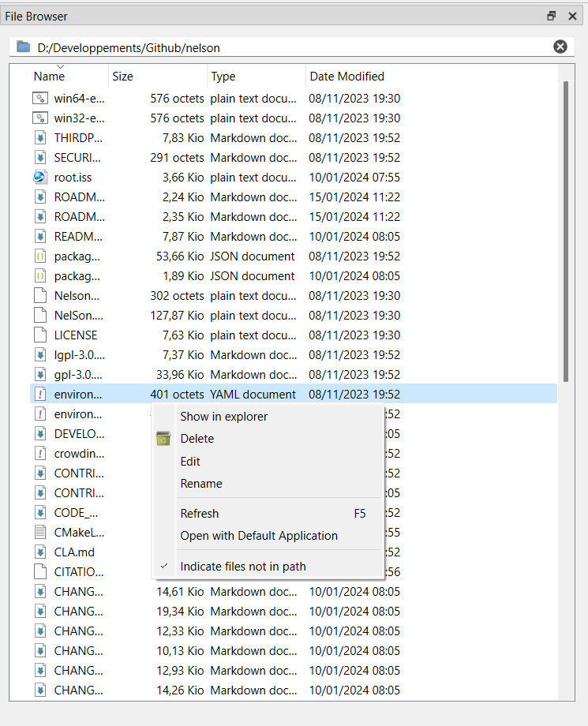Sort files by the Size column header
This screenshot has height=726, width=588.
pos(122,77)
